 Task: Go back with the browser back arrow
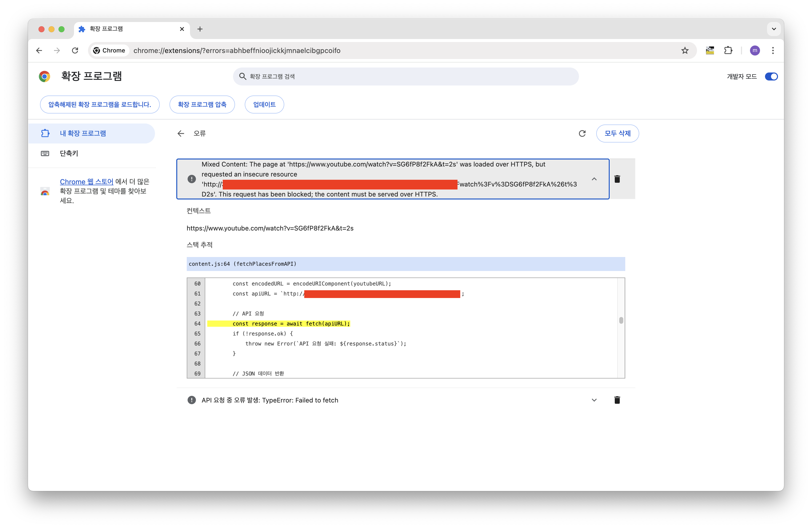(x=39, y=50)
